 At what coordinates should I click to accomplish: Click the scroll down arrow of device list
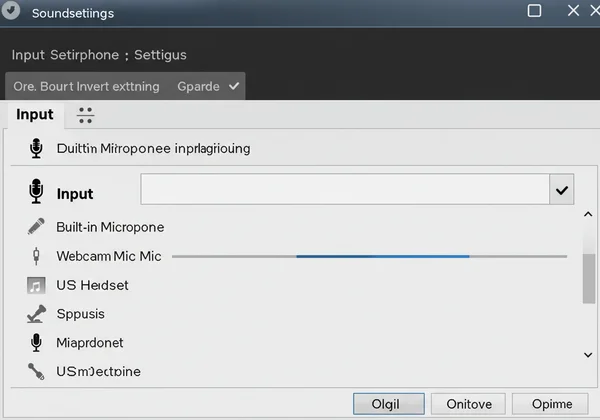coord(588,355)
